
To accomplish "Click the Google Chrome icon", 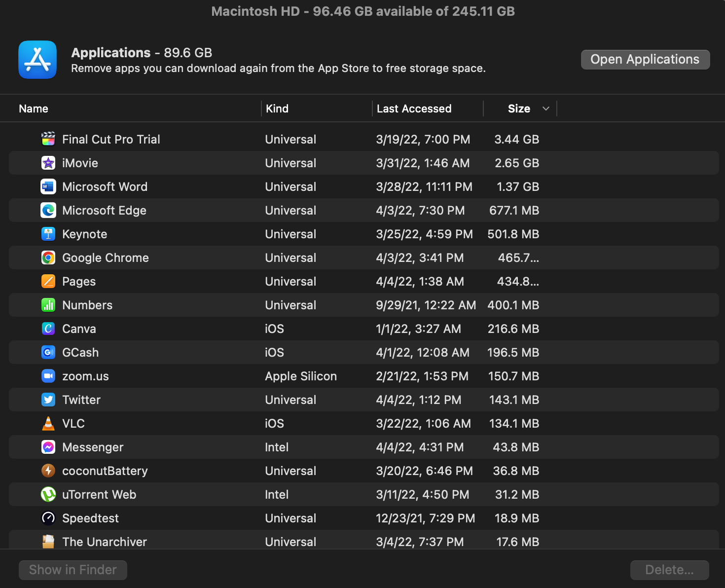I will pyautogui.click(x=48, y=257).
